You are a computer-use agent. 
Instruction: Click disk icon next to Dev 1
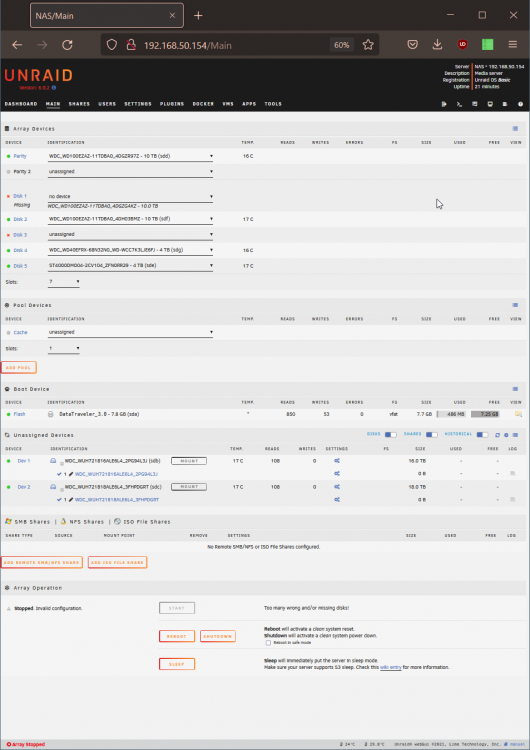point(53,461)
